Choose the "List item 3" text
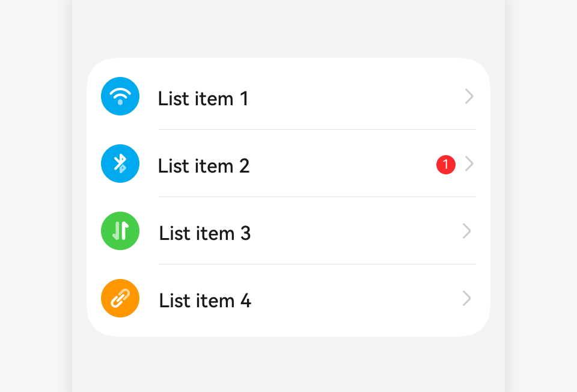577x392 pixels. click(204, 233)
